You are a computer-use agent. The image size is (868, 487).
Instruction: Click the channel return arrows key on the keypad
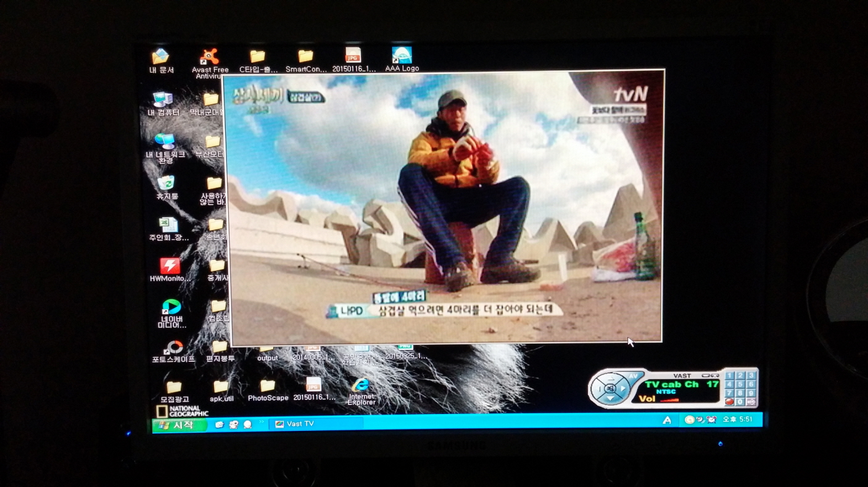click(x=751, y=402)
